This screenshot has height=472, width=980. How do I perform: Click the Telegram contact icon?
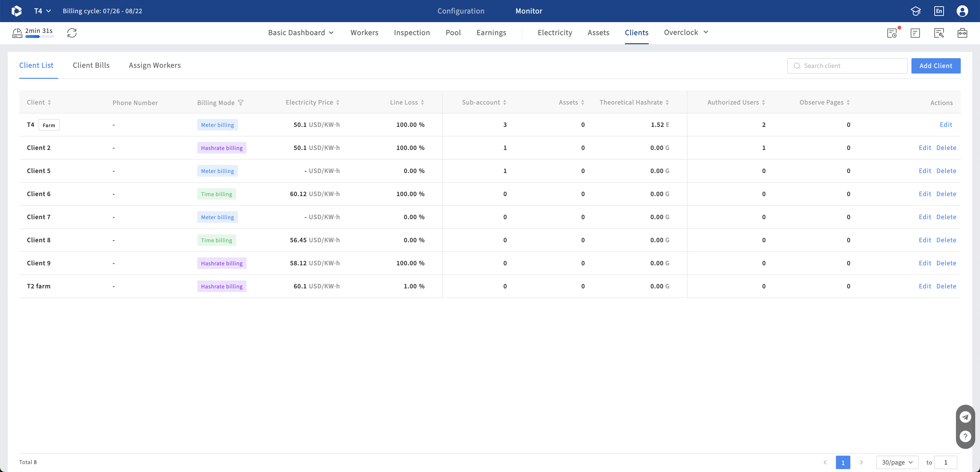(965, 417)
